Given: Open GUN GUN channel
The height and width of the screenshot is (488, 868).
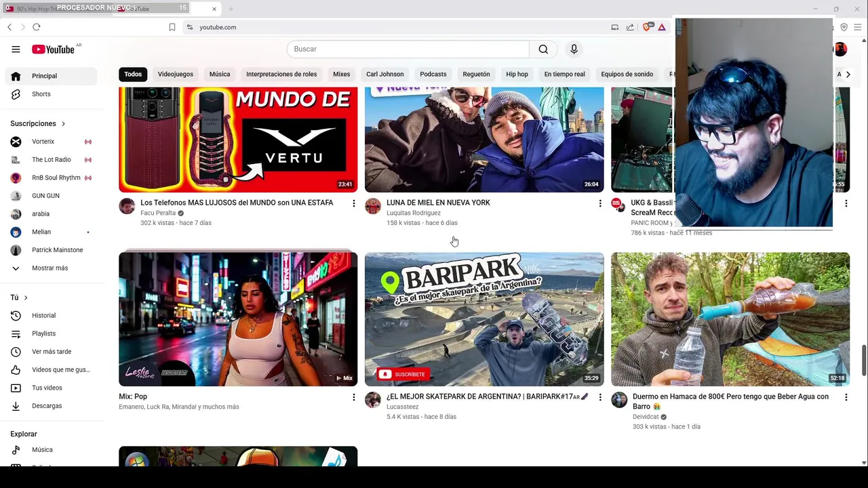Looking at the screenshot, I should point(51,196).
